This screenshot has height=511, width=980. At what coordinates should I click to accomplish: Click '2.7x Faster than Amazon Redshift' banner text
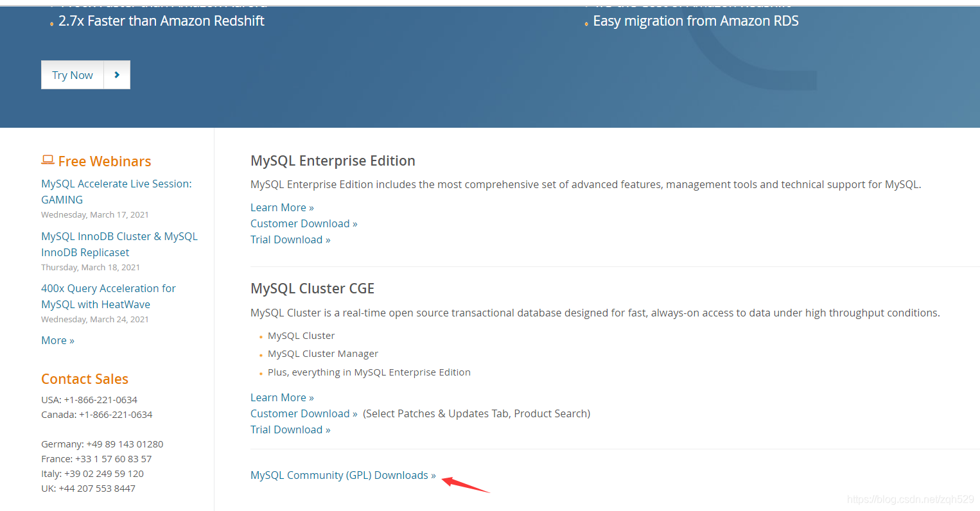point(161,21)
